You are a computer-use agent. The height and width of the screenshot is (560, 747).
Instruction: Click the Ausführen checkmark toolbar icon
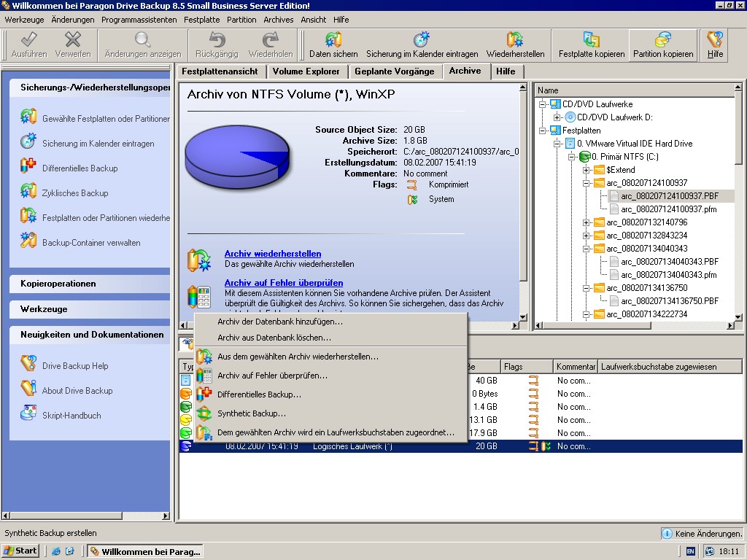pyautogui.click(x=29, y=39)
